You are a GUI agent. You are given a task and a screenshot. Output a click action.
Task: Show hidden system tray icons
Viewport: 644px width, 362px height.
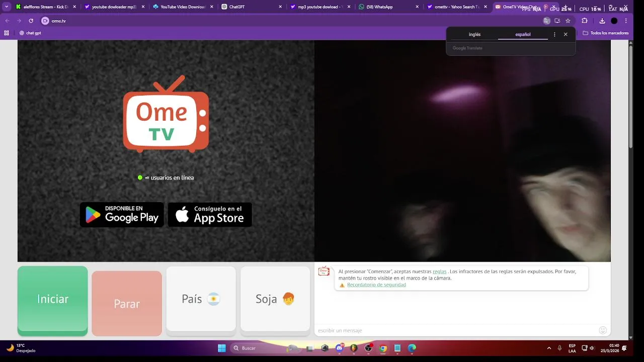pos(549,348)
